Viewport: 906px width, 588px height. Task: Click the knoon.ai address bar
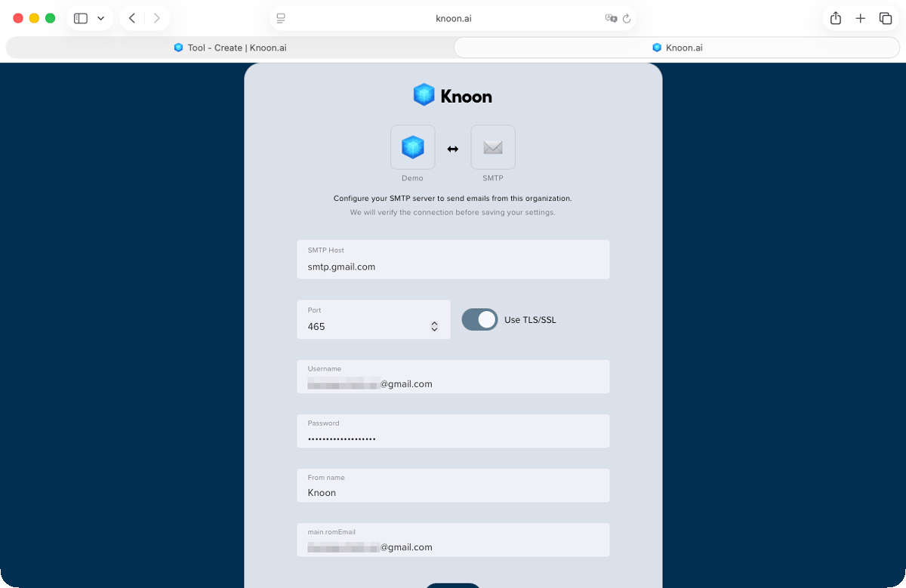453,18
